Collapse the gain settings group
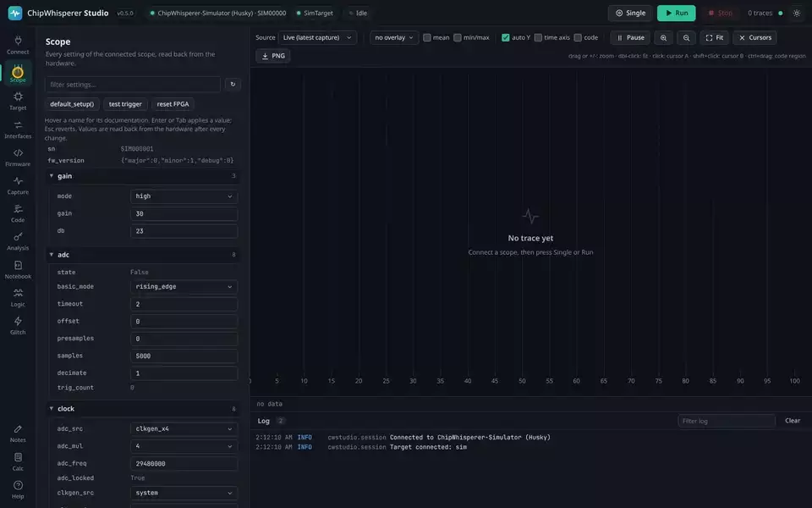 point(142,176)
